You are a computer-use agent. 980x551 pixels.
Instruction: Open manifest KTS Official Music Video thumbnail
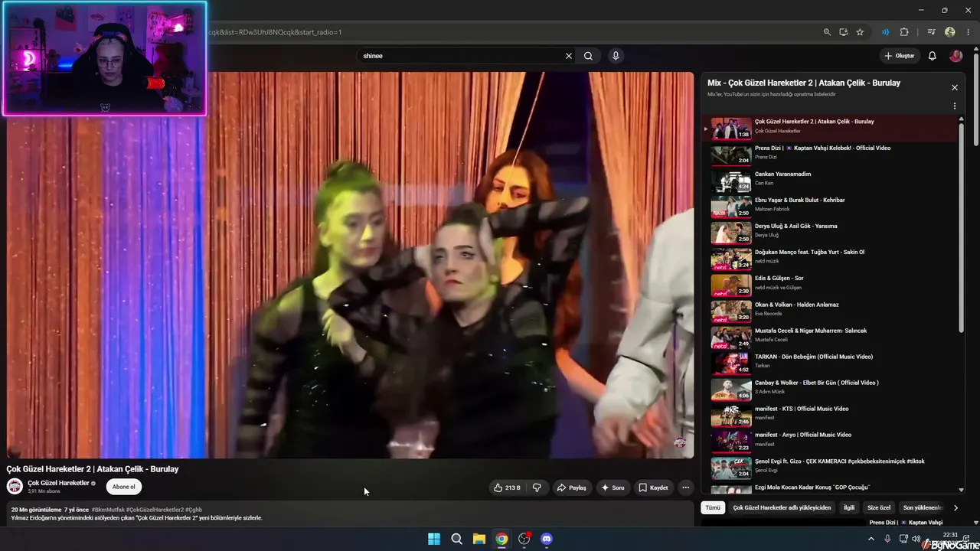731,414
